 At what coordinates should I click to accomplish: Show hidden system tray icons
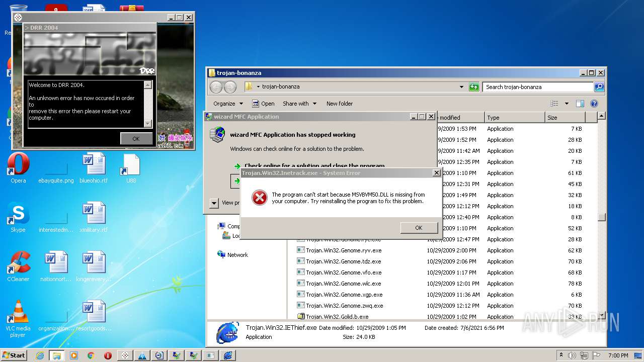click(561, 355)
